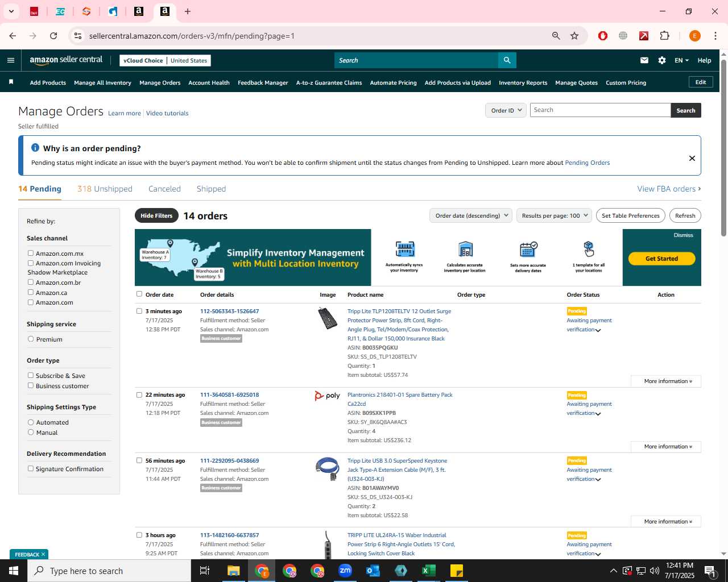Select the Automated shipping settings radio

(x=31, y=422)
